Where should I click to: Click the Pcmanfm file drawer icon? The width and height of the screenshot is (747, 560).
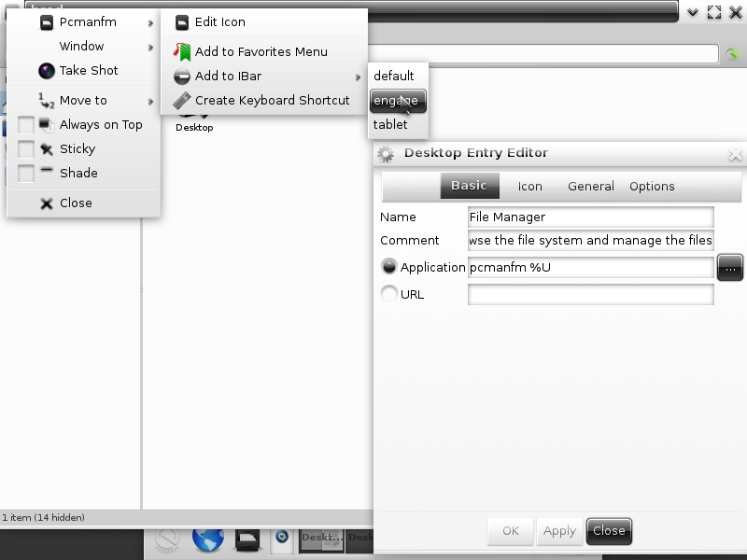click(47, 22)
